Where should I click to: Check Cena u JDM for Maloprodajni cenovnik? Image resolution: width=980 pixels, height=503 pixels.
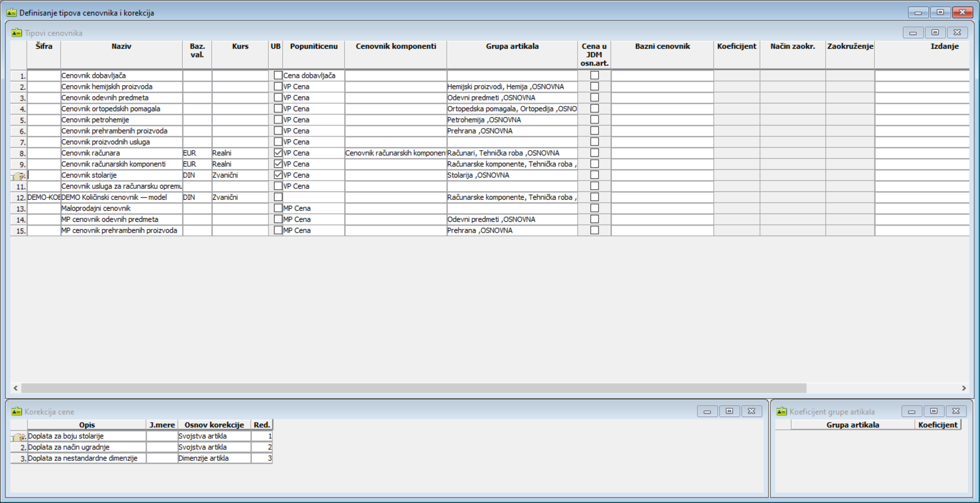[594, 208]
